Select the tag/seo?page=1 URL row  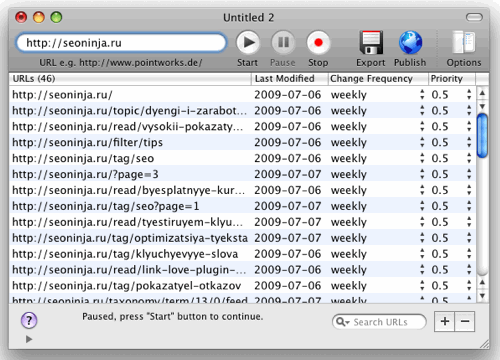tap(106, 206)
